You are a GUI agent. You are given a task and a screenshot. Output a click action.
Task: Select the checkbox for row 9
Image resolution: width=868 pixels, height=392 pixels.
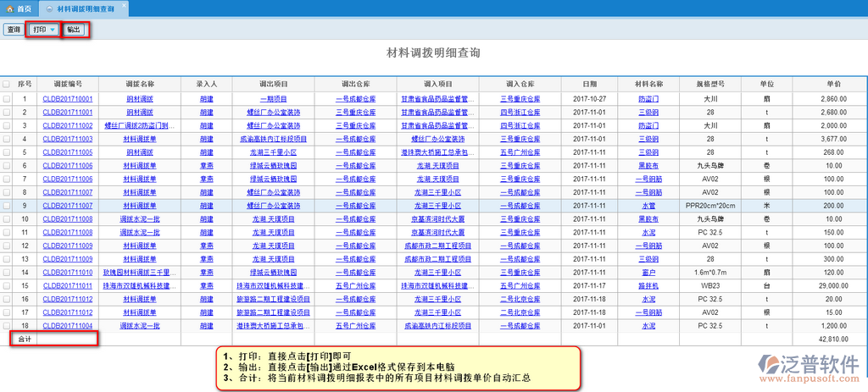pyautogui.click(x=7, y=205)
